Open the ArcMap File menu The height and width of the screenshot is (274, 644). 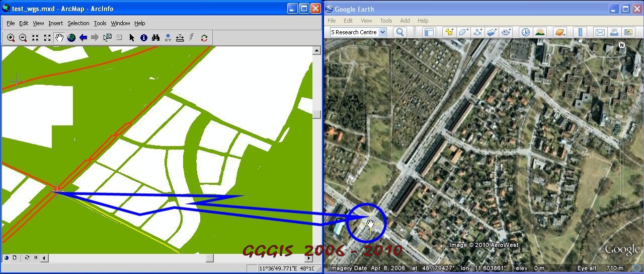pyautogui.click(x=11, y=23)
